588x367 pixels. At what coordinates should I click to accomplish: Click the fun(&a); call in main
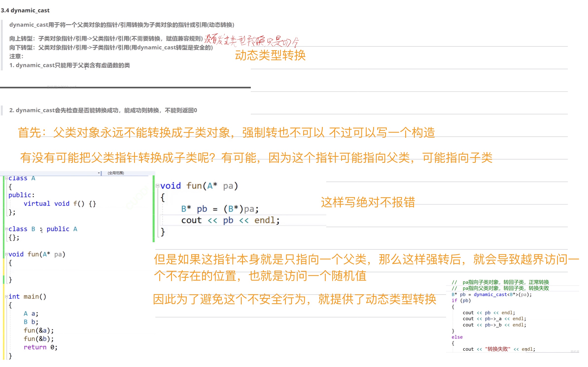coord(38,330)
